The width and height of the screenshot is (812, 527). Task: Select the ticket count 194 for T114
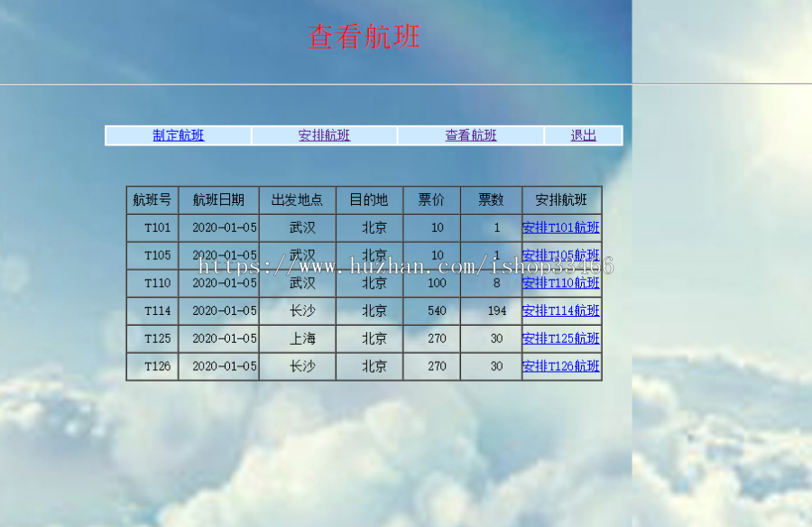492,310
